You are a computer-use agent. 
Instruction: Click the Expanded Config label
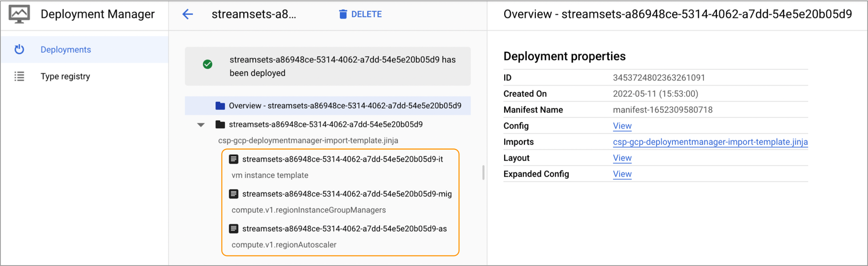(x=536, y=174)
